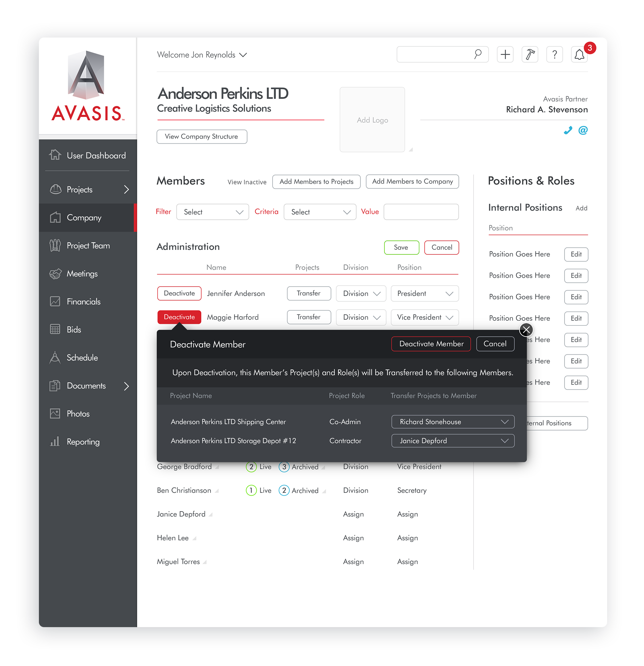The image size is (644, 666).
Task: Click Add link beside Internal Positions
Action: click(x=581, y=208)
